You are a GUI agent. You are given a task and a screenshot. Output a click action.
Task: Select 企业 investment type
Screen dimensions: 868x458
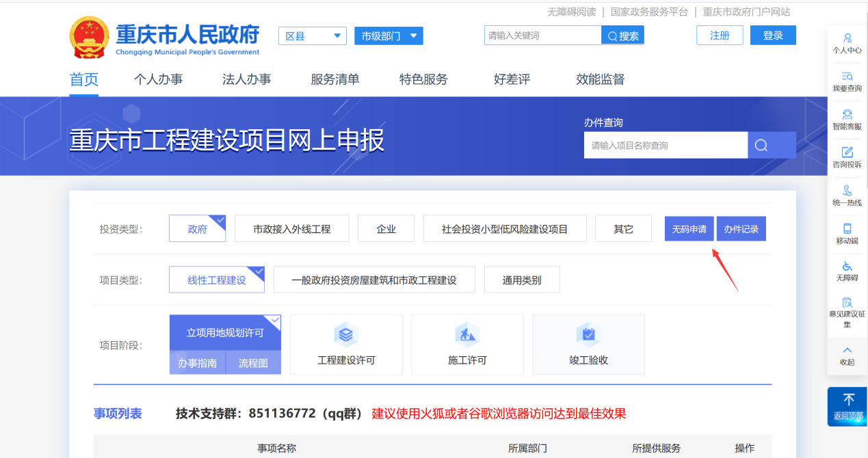386,229
